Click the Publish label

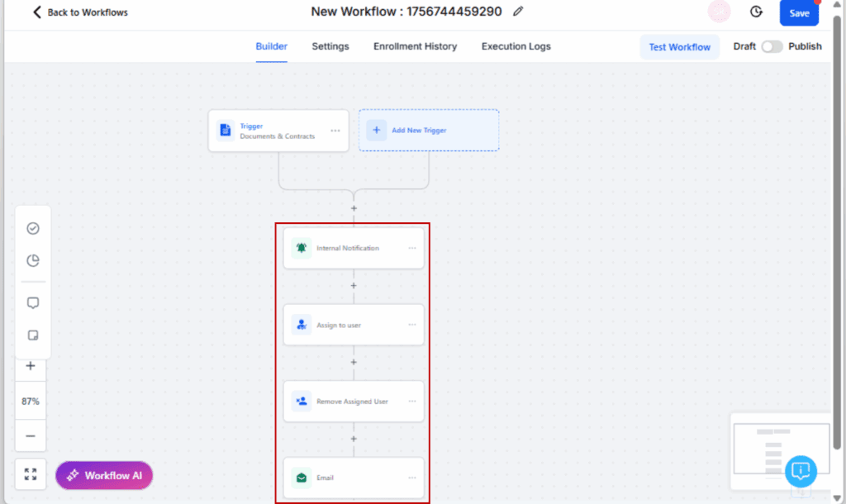805,46
